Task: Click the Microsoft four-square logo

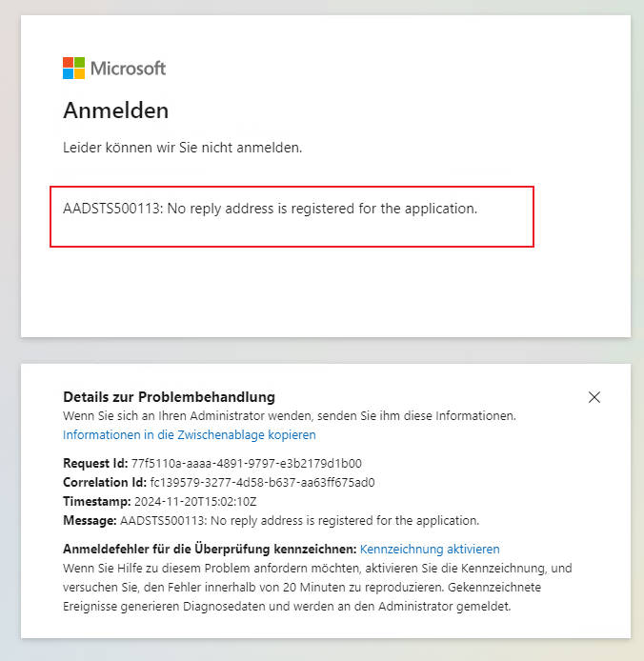Action: [74, 68]
